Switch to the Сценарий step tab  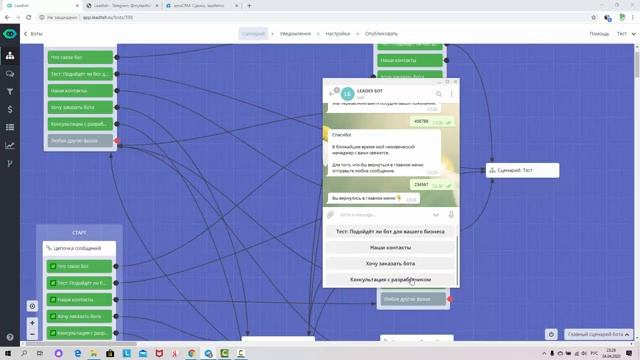pyautogui.click(x=253, y=34)
